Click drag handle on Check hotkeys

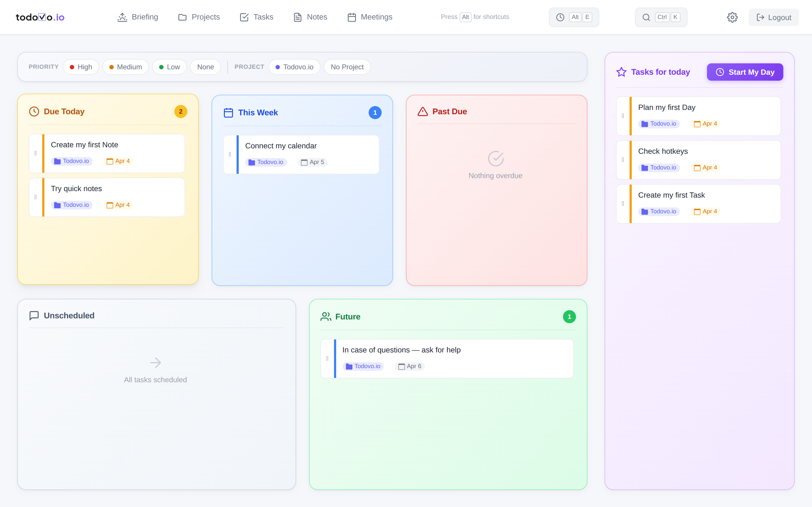tap(623, 160)
